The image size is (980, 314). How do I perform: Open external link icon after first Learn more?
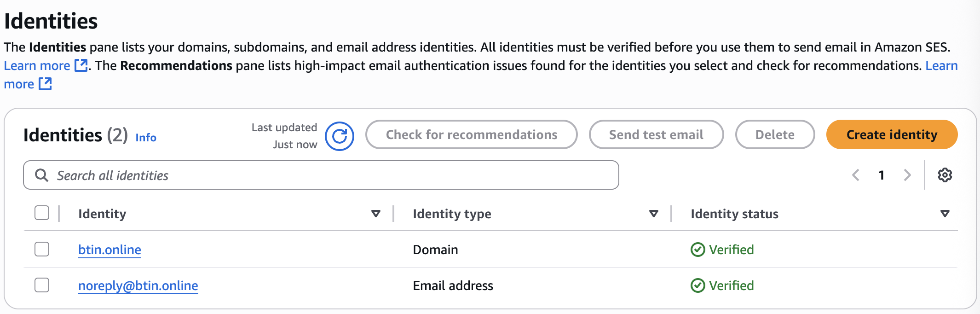pos(81,65)
